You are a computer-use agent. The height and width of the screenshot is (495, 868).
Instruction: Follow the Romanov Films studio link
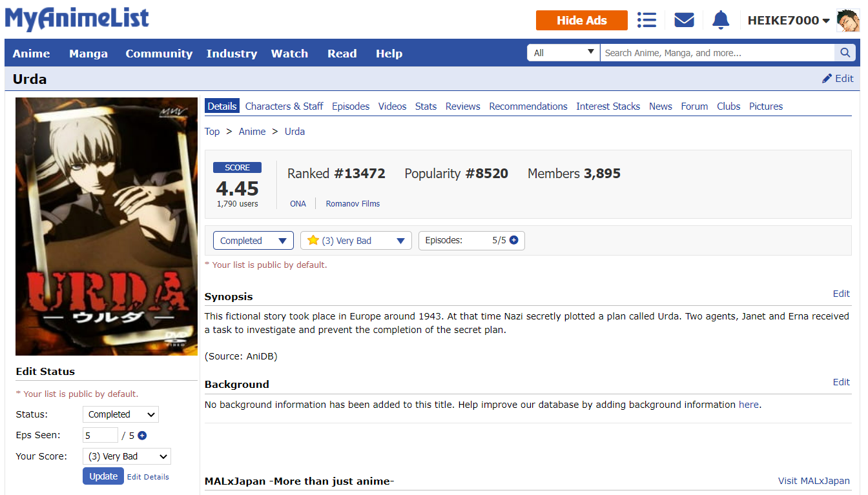tap(353, 204)
